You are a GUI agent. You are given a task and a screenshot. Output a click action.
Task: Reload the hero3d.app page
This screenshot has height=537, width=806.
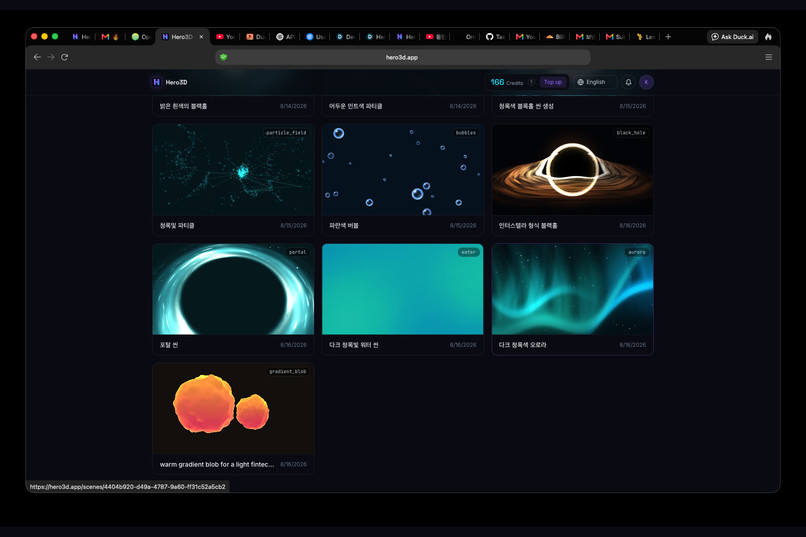point(64,57)
